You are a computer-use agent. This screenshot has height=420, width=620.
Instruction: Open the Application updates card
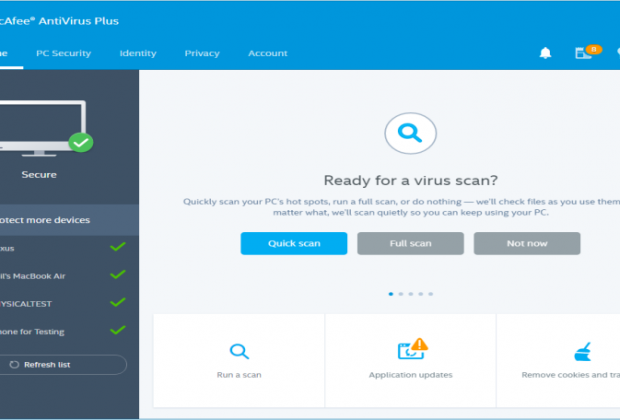(410, 360)
